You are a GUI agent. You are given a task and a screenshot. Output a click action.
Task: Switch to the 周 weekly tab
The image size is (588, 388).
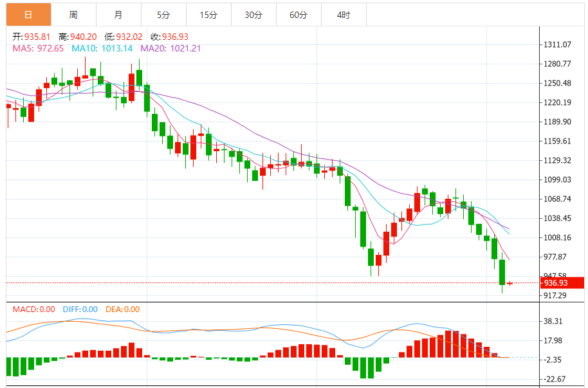(73, 15)
